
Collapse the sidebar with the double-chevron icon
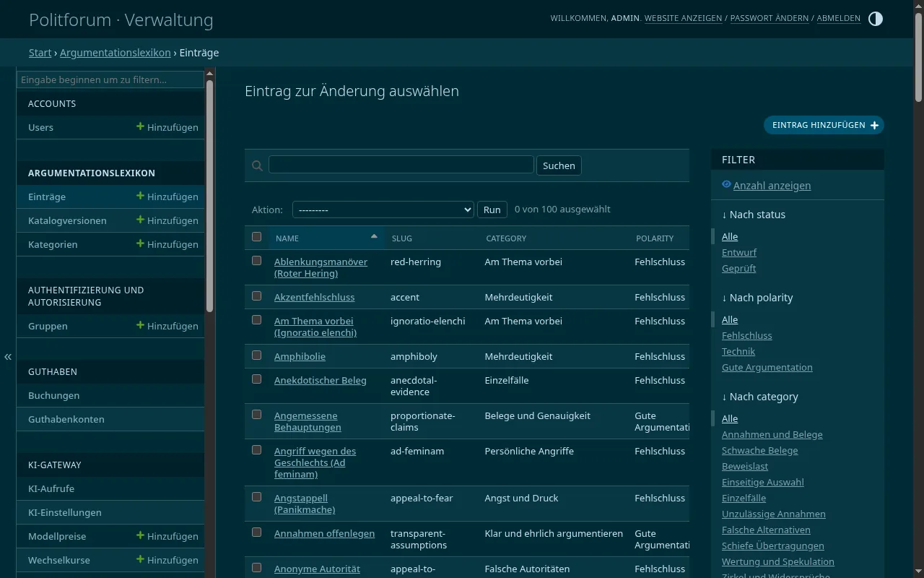pyautogui.click(x=8, y=357)
